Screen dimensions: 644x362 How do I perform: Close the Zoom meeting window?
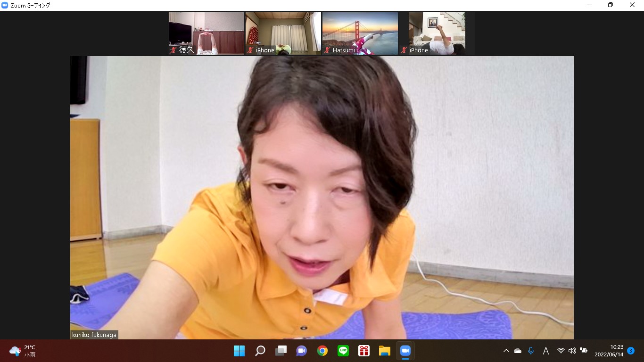pos(632,5)
